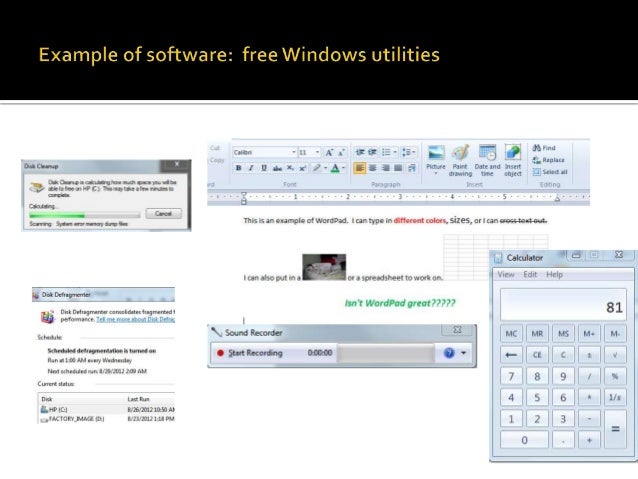Justify text in WordPad
Screen dimensions: 638x479
[398, 168]
